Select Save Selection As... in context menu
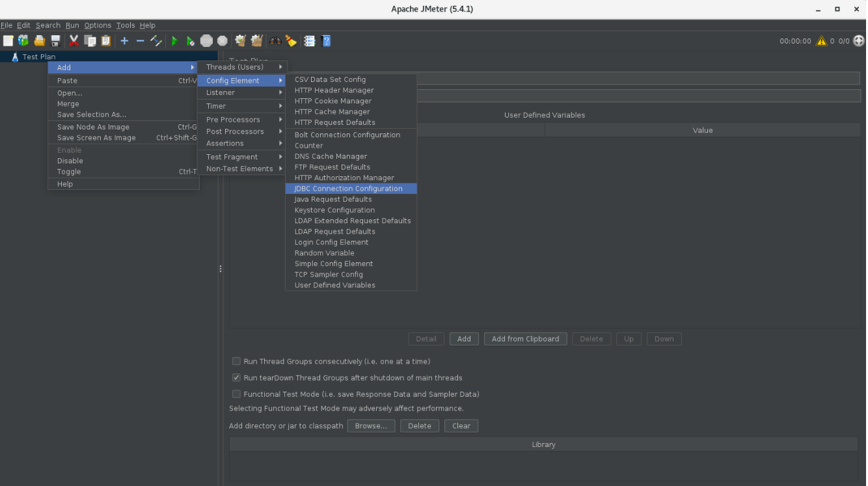The width and height of the screenshot is (868, 486). (124, 115)
